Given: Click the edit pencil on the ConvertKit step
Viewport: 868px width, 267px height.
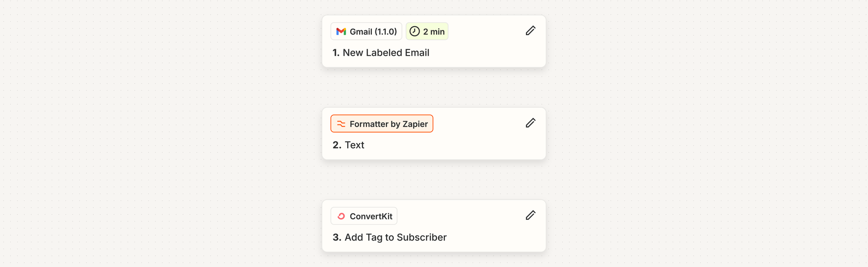Looking at the screenshot, I should pyautogui.click(x=530, y=215).
